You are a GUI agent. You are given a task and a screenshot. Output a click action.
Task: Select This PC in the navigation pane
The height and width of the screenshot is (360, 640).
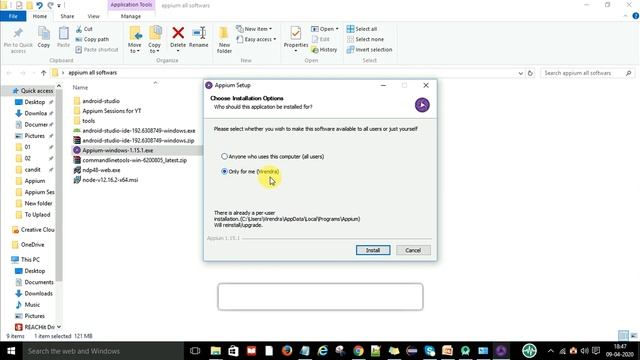tap(26, 260)
